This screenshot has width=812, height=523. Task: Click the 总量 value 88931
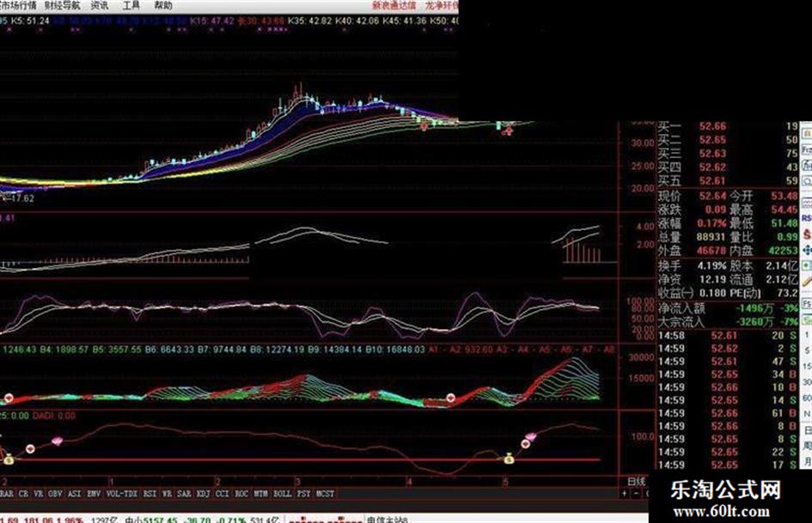coord(711,237)
